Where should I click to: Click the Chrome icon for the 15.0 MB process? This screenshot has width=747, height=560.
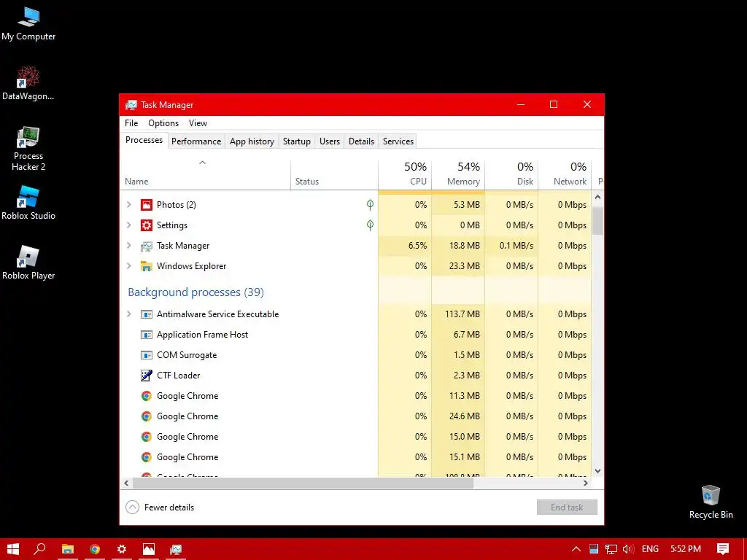tap(146, 437)
